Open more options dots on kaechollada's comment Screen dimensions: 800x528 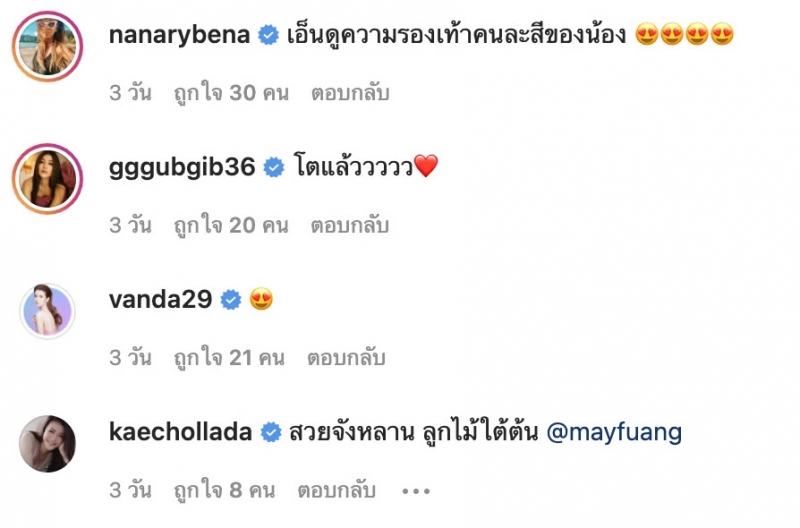click(416, 491)
